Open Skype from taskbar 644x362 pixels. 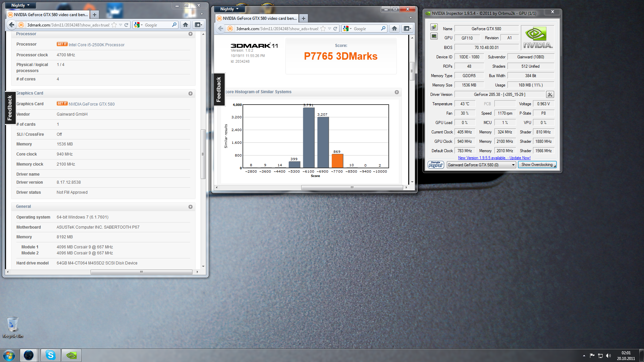pos(51,355)
